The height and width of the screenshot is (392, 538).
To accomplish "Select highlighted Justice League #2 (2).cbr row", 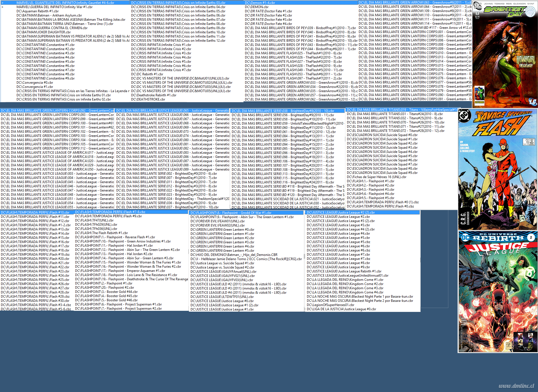I will click(x=363, y=213).
